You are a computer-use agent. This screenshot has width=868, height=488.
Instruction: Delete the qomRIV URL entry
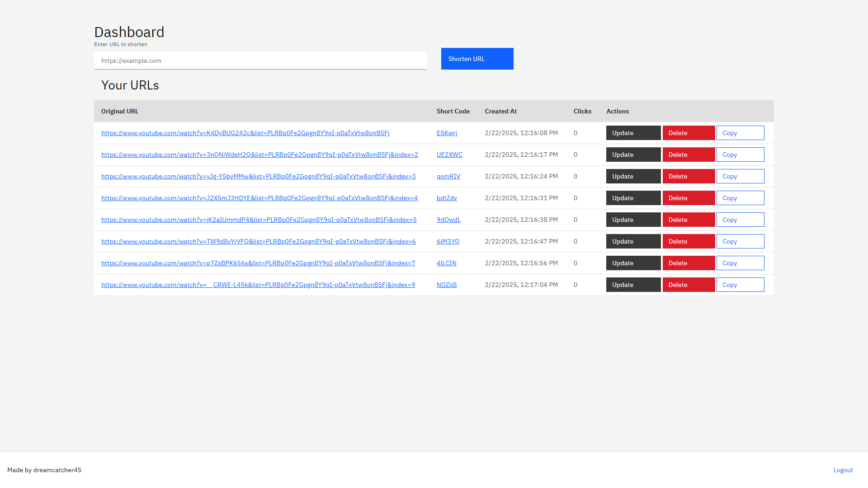689,176
